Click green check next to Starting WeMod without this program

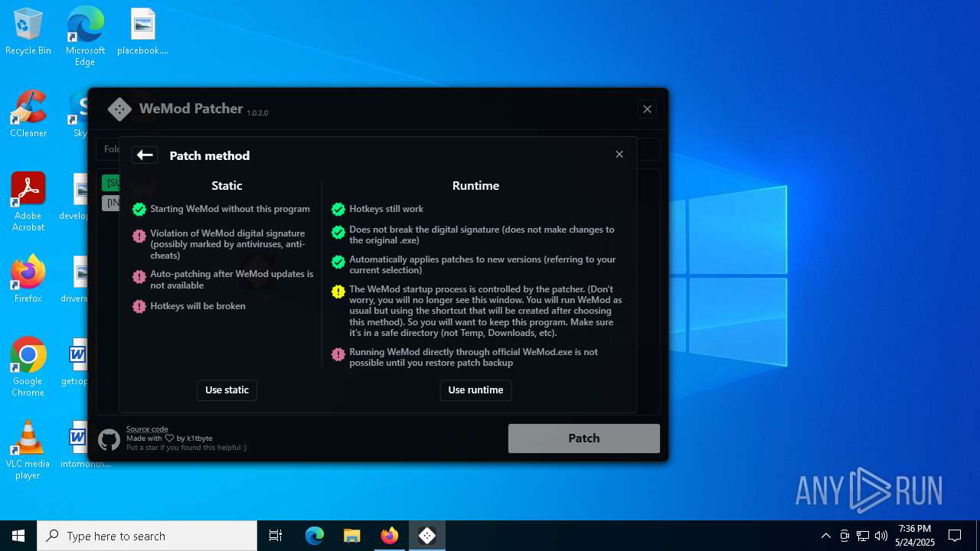click(139, 209)
